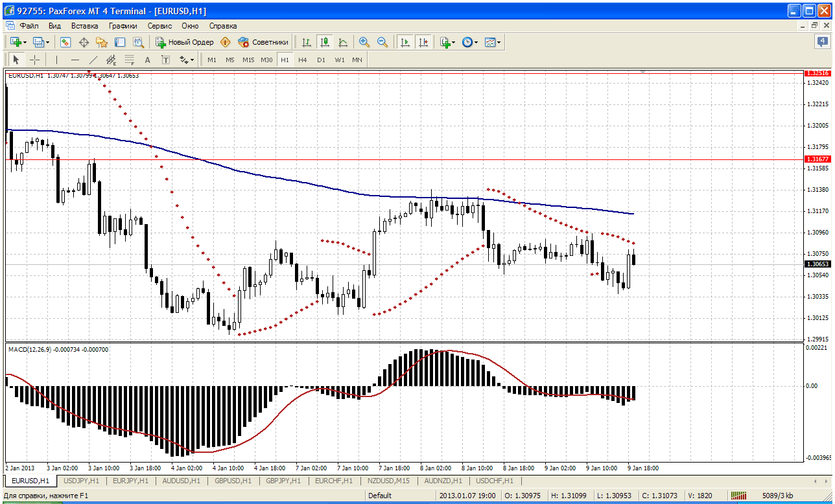This screenshot has width=835, height=504.
Task: Open the Графики menu
Action: 123,26
